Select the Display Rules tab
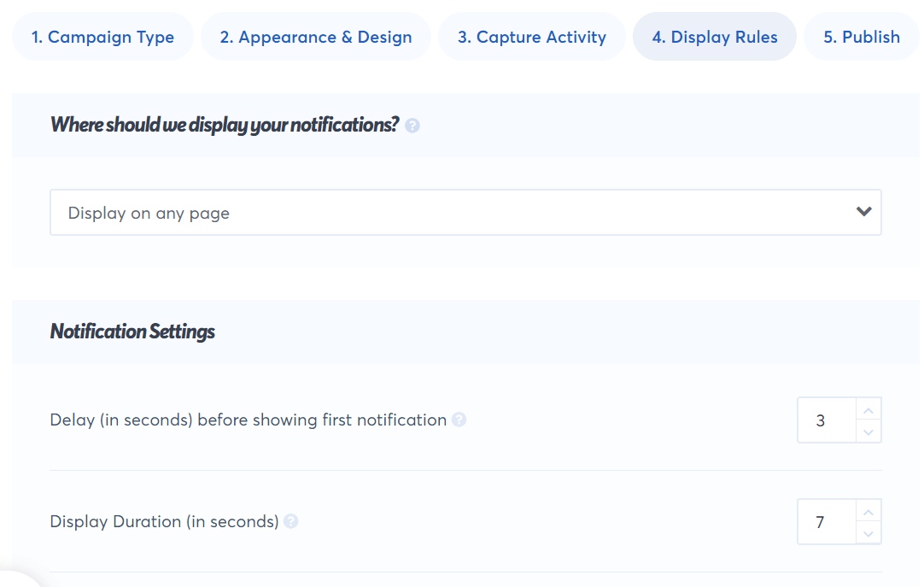The height and width of the screenshot is (587, 924). pos(715,37)
